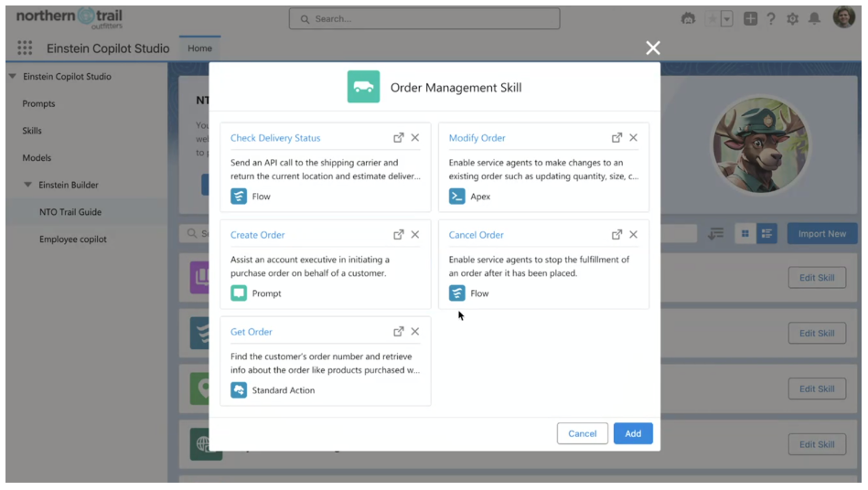Click the first Edit Skill button

[817, 278]
